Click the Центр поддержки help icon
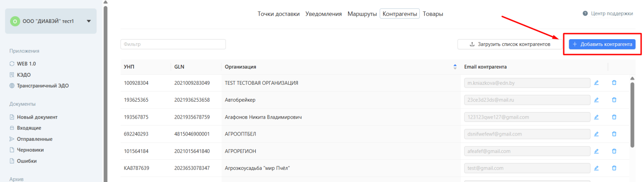644x182 pixels. 585,14
